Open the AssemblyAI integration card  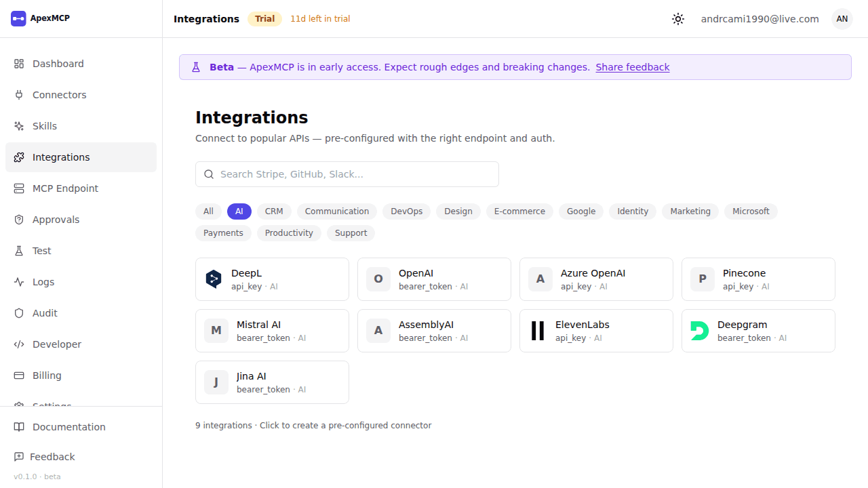(434, 331)
